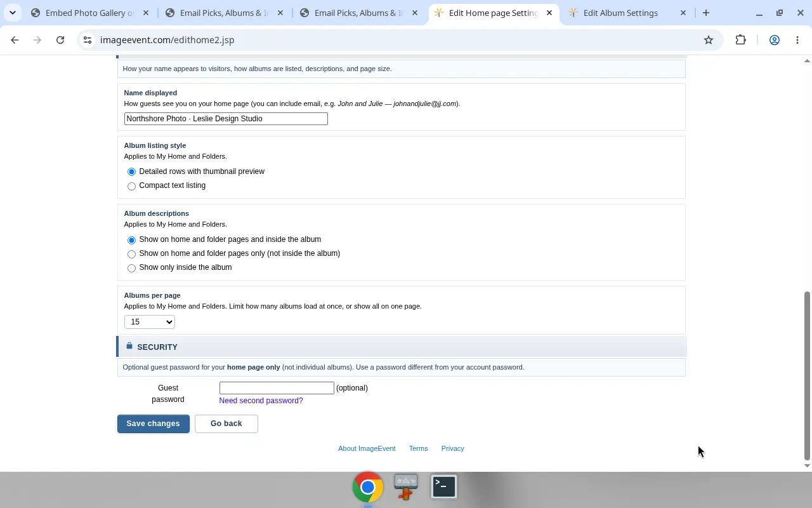Click the Guest password field
Screen dimensions: 812x508
point(277,388)
